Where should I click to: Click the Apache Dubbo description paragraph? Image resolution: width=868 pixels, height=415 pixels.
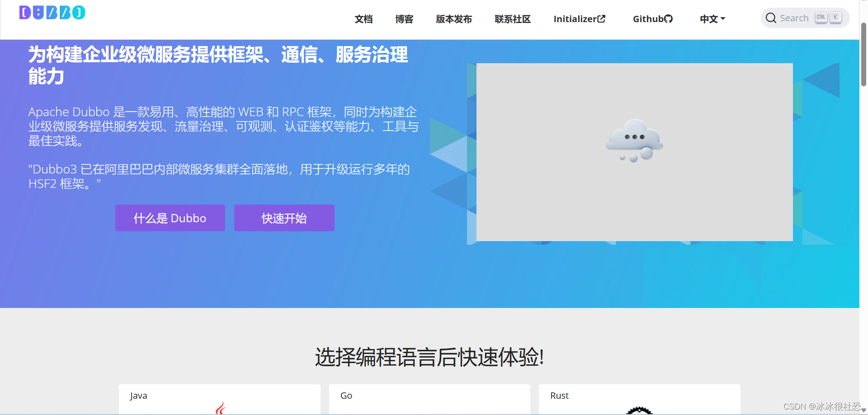[223, 126]
